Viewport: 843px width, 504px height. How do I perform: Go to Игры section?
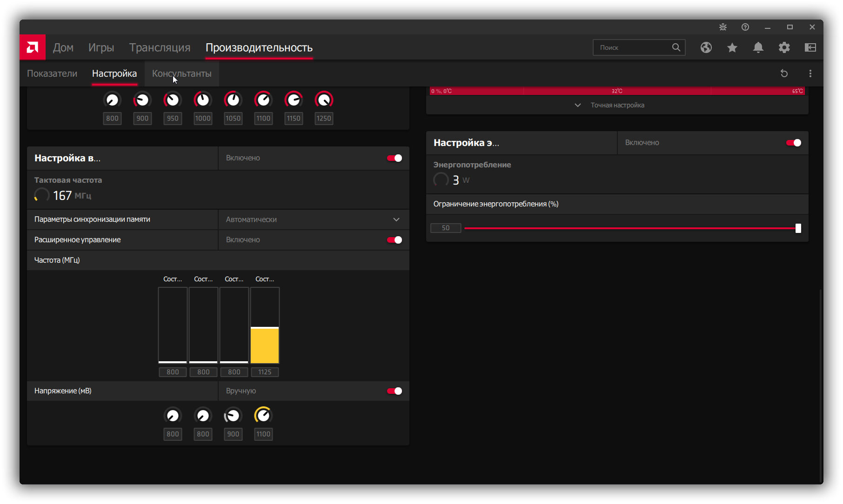[101, 47]
